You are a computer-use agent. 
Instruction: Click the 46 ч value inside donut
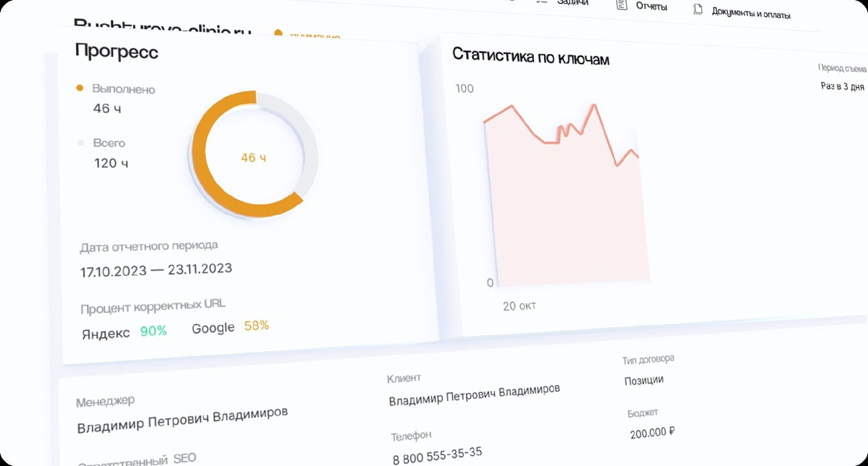[253, 158]
